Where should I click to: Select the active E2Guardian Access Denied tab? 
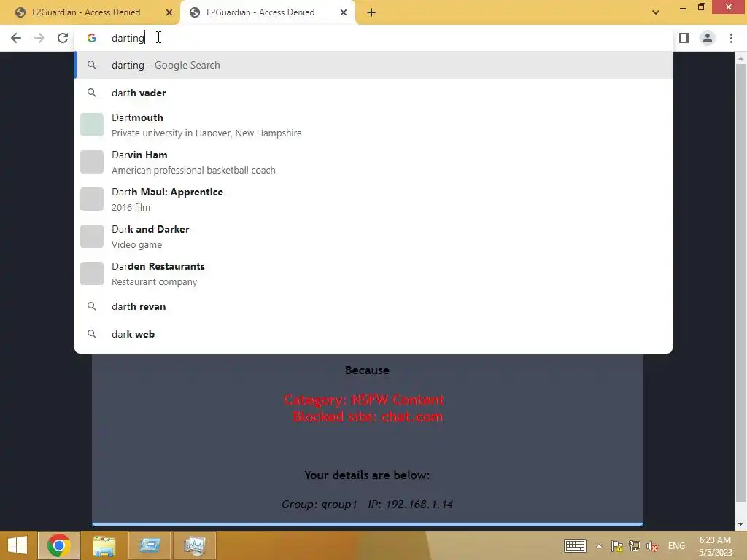click(260, 12)
